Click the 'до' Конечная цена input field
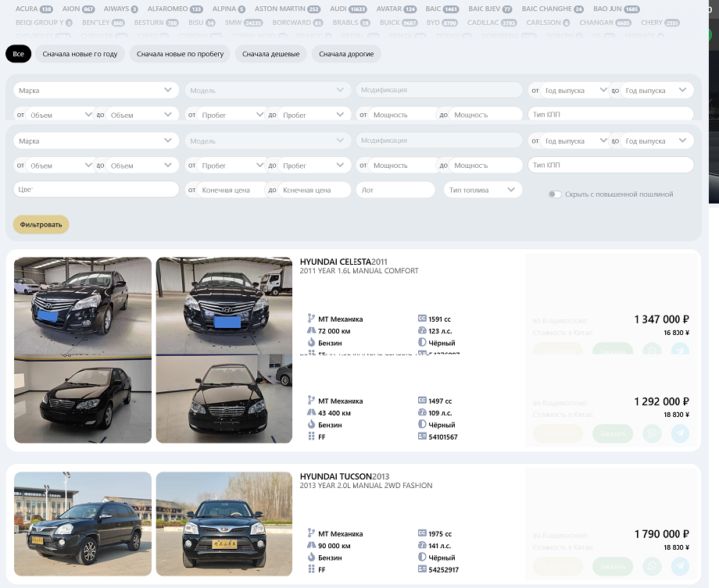Image resolution: width=719 pixels, height=588 pixels. [x=314, y=190]
